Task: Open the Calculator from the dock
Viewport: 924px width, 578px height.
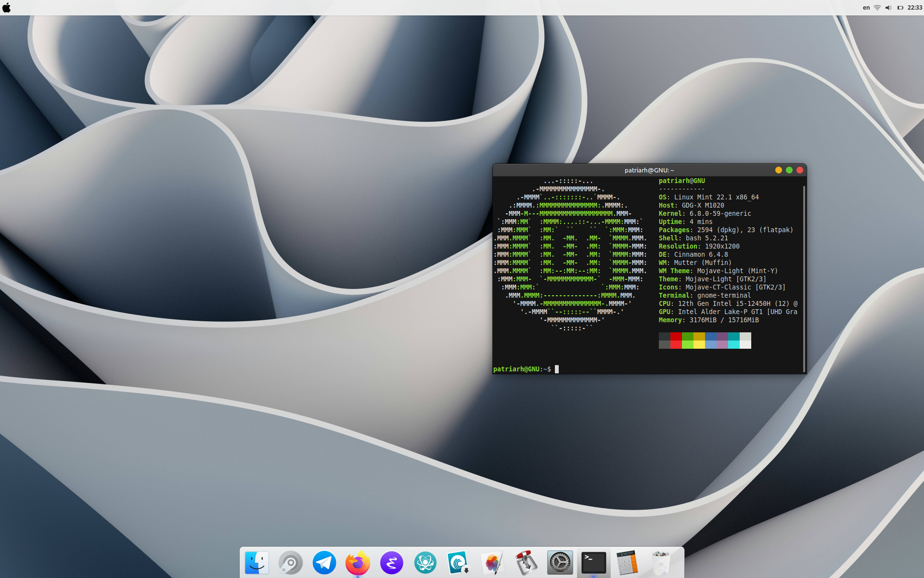Action: tap(627, 562)
